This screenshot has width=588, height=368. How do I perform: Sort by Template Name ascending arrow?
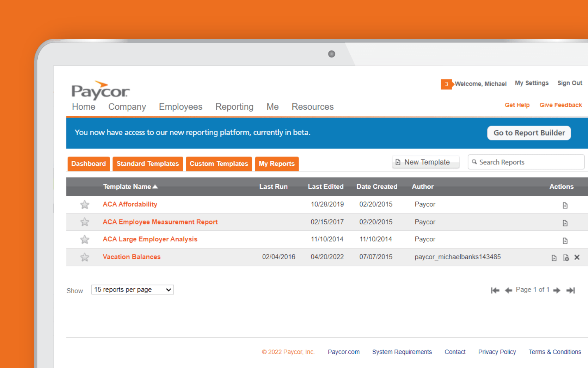pyautogui.click(x=155, y=187)
